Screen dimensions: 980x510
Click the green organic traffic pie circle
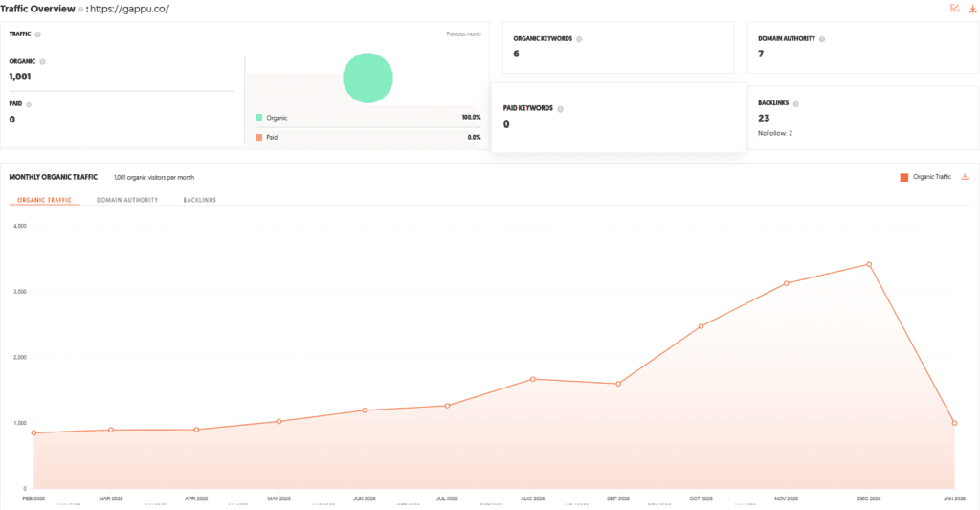(367, 78)
